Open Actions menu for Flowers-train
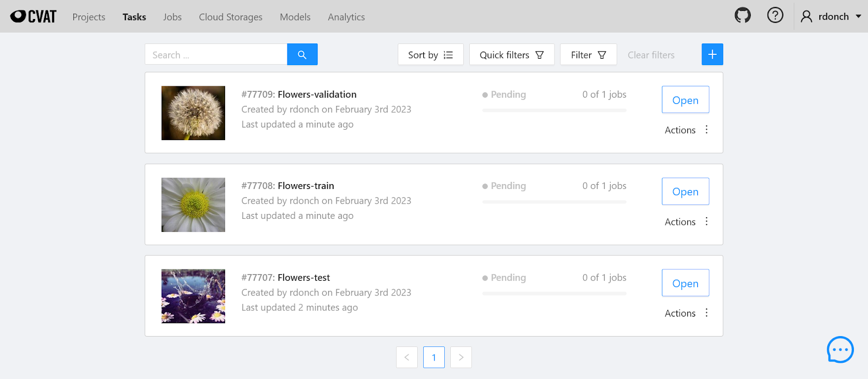This screenshot has height=379, width=868. [687, 222]
